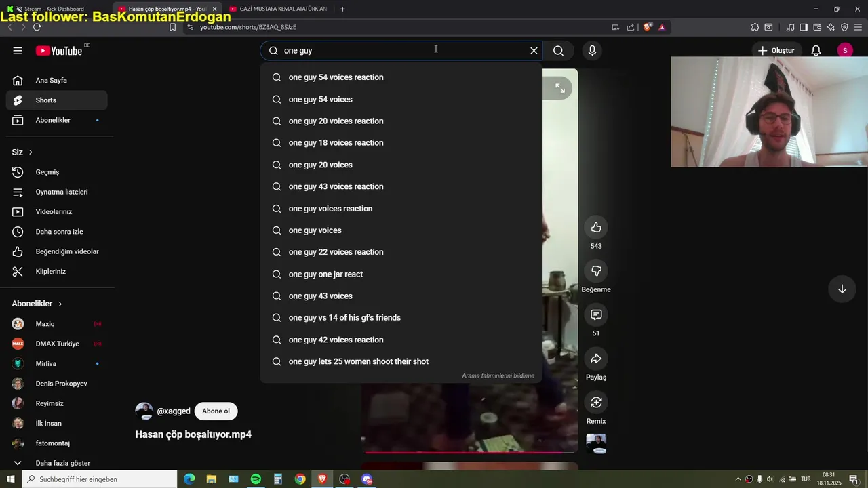Clear the search box with the X
The image size is (868, 488).
pyautogui.click(x=534, y=51)
